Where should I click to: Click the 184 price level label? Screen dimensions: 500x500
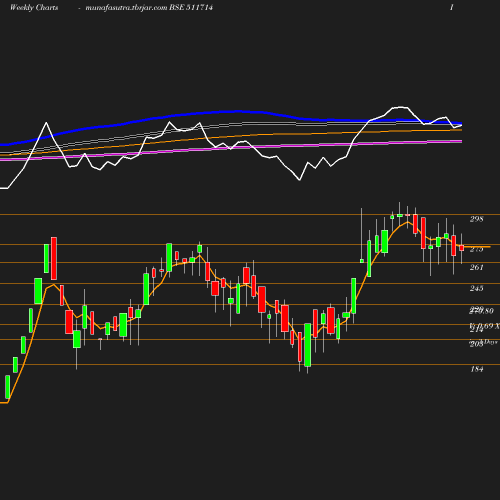click(x=476, y=369)
